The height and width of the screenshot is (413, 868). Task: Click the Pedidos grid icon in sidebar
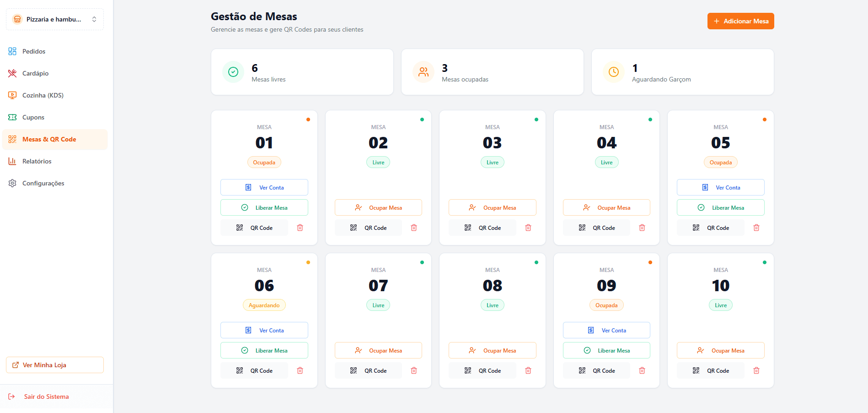tap(12, 51)
